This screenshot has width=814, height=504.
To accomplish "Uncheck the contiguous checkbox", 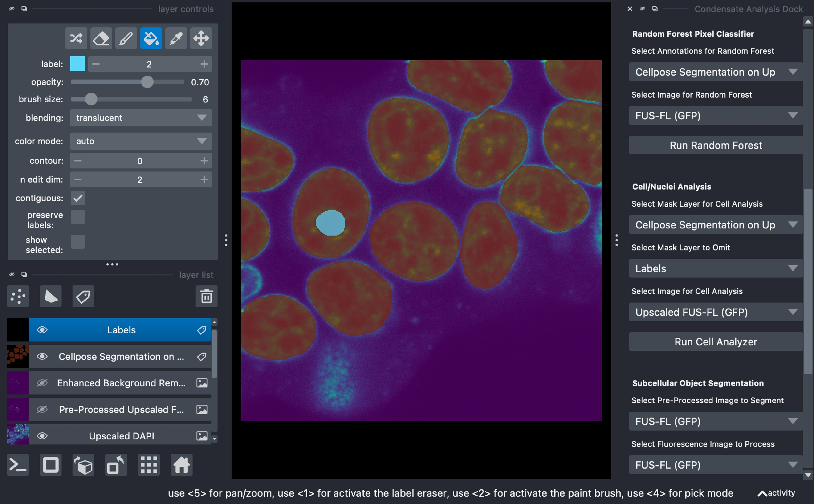I will (78, 198).
